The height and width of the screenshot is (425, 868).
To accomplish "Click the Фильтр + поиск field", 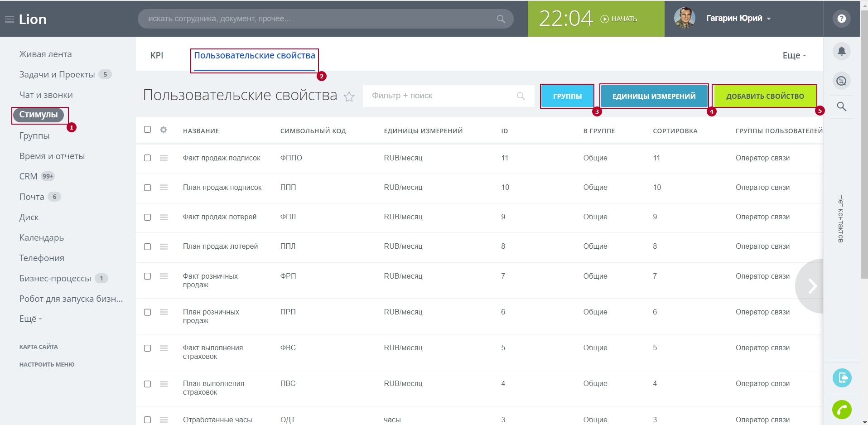I will pos(448,96).
